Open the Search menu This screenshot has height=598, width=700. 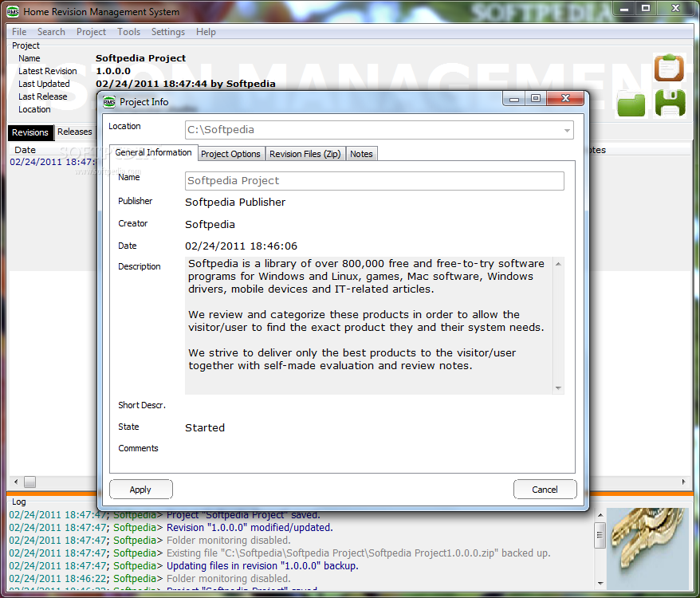(51, 32)
